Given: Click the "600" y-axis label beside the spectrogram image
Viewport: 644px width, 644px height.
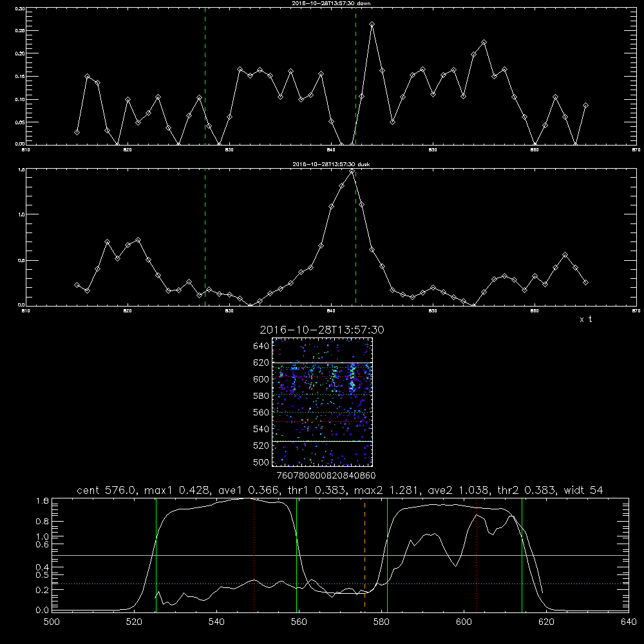Looking at the screenshot, I should [x=261, y=379].
